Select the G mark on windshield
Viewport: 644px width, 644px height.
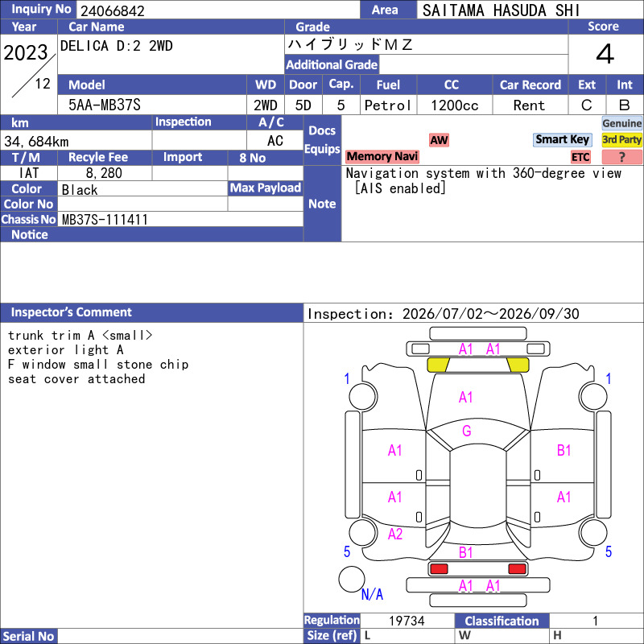tap(466, 431)
